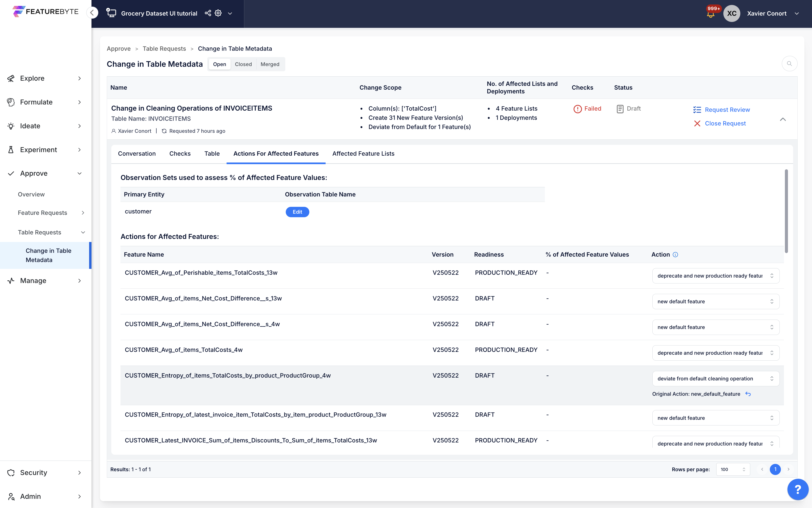The image size is (812, 508).
Task: Collapse the request details chevron
Action: pyautogui.click(x=783, y=119)
